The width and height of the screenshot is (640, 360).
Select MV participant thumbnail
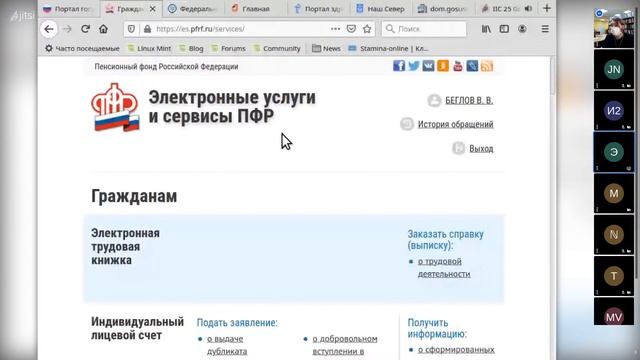[x=614, y=311]
